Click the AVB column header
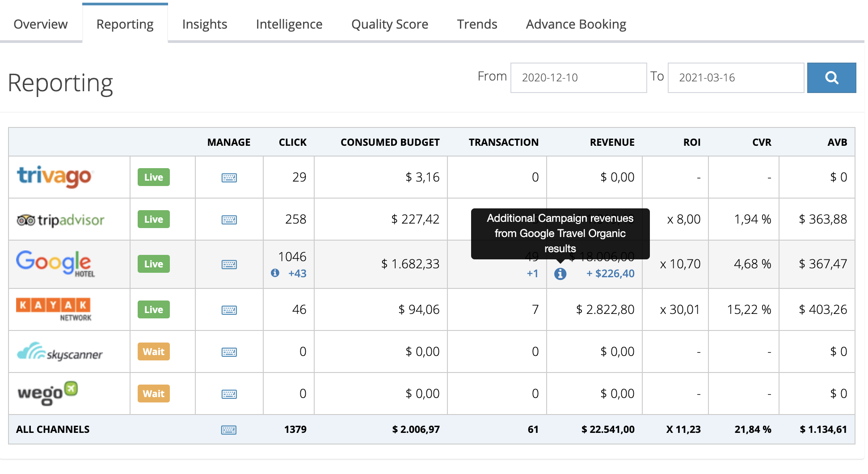Image resolution: width=868 pixels, height=474 pixels. click(838, 142)
